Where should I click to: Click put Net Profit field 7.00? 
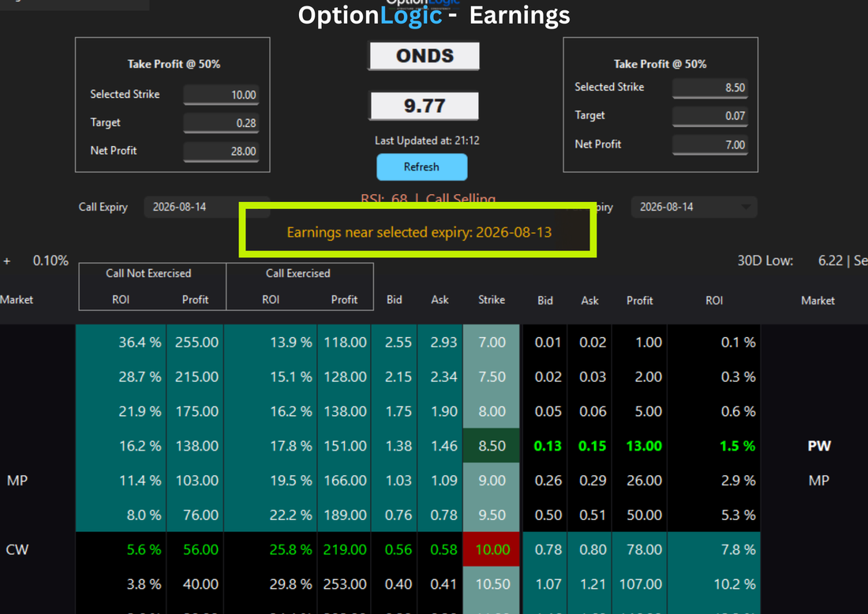pyautogui.click(x=710, y=145)
